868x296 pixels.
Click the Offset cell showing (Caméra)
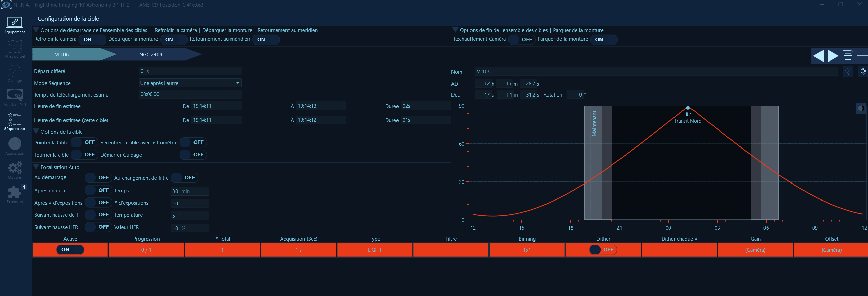pos(831,250)
